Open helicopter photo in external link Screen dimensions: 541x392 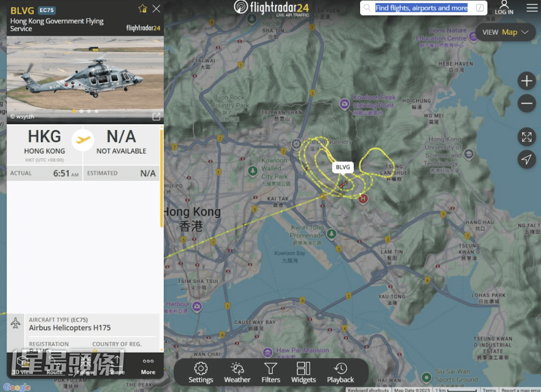[x=156, y=116]
